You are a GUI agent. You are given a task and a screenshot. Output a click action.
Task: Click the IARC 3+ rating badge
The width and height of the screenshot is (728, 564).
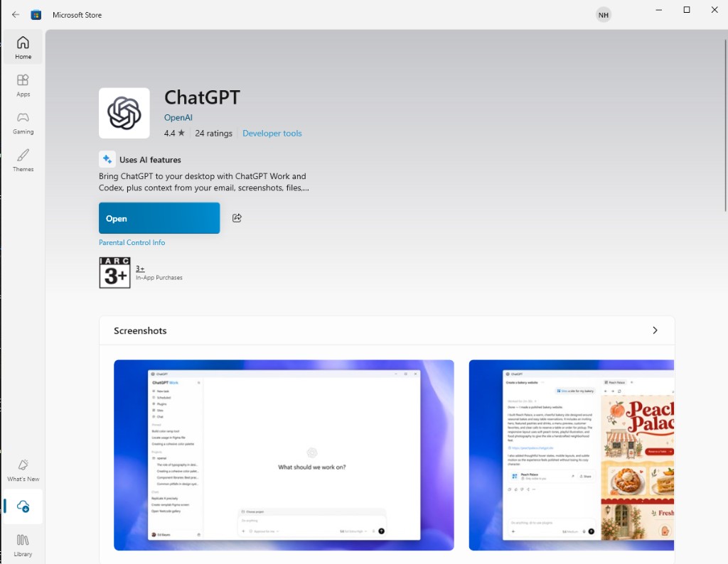click(x=114, y=273)
